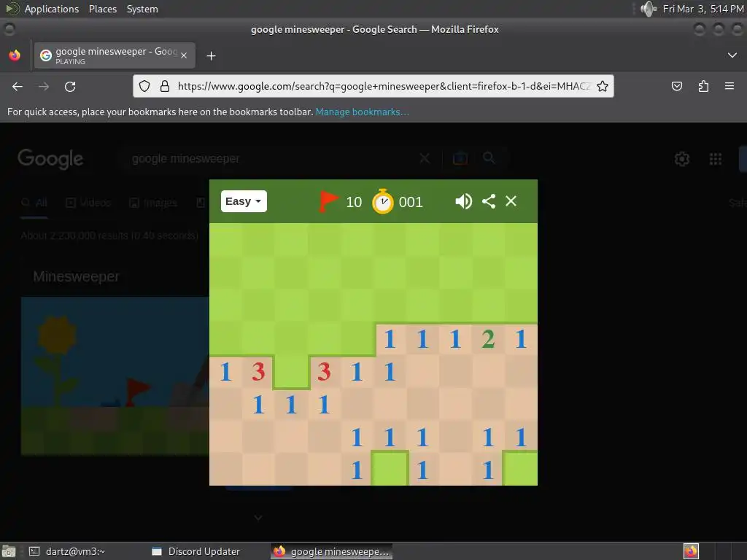The image size is (747, 560).
Task: Switch to Discord Updater taskbar window
Action: pyautogui.click(x=196, y=551)
